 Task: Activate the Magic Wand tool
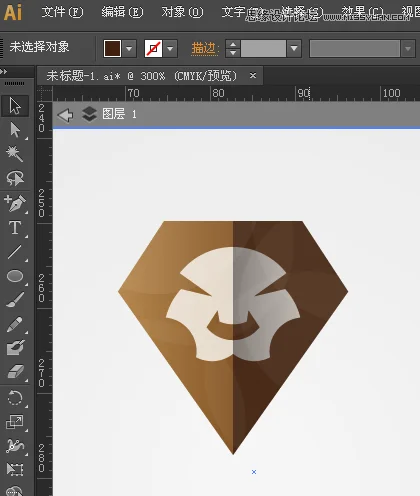pos(15,154)
